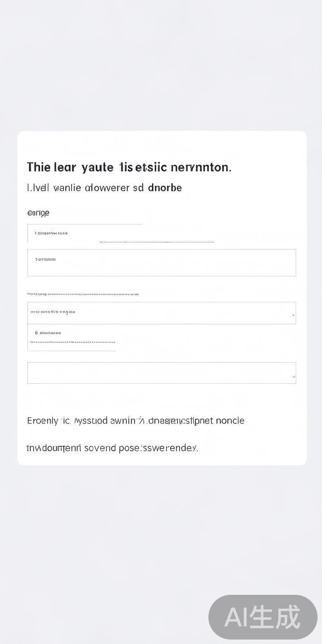Click the word 'noncle' in the footer text
Image resolution: width=322 pixels, height=644 pixels.
[230, 421]
